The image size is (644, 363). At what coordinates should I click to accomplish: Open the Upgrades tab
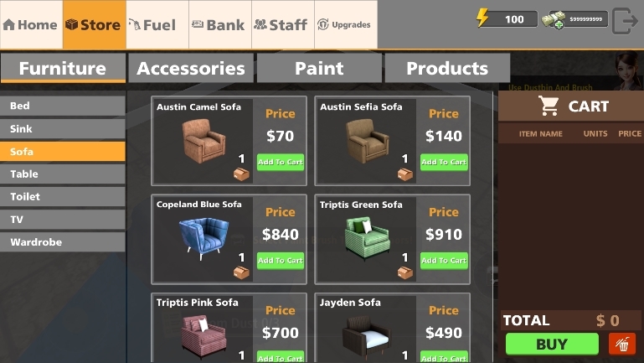(x=346, y=24)
